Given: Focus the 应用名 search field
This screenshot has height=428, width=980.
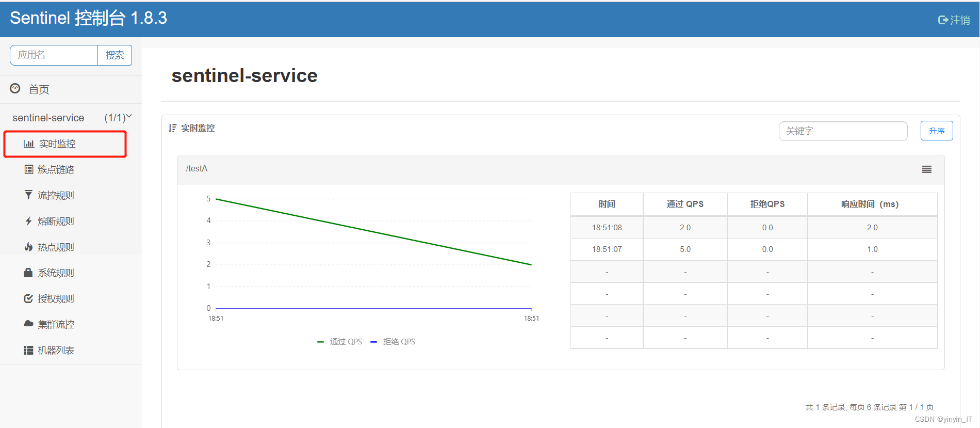Looking at the screenshot, I should click(x=54, y=55).
